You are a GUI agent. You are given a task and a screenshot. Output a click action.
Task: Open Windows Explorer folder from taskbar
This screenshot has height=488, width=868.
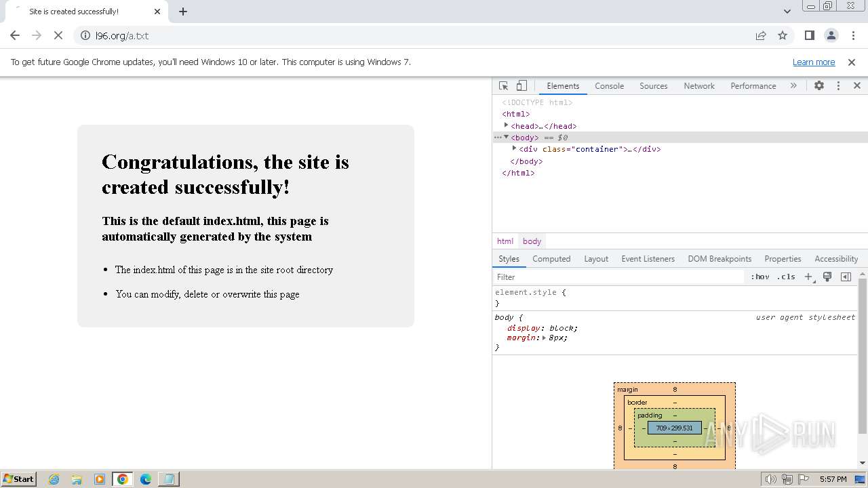(x=77, y=479)
